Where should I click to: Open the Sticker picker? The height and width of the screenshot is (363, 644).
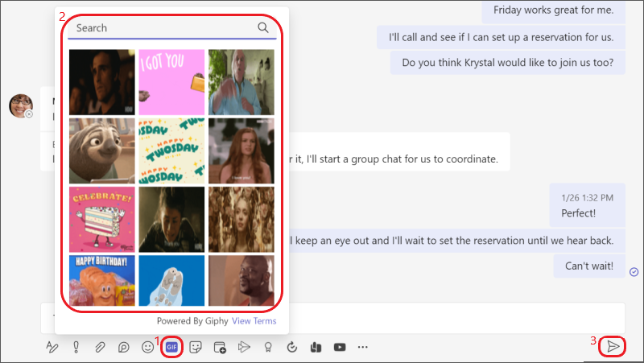[195, 347]
